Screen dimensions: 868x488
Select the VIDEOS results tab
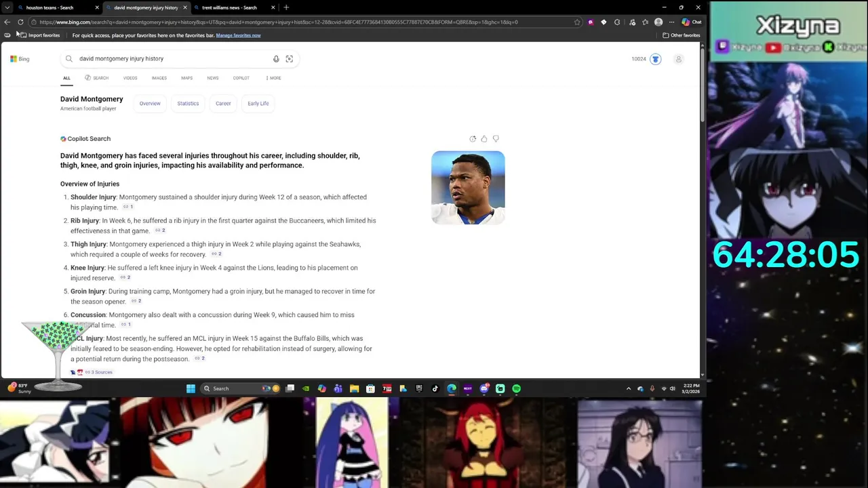point(130,78)
